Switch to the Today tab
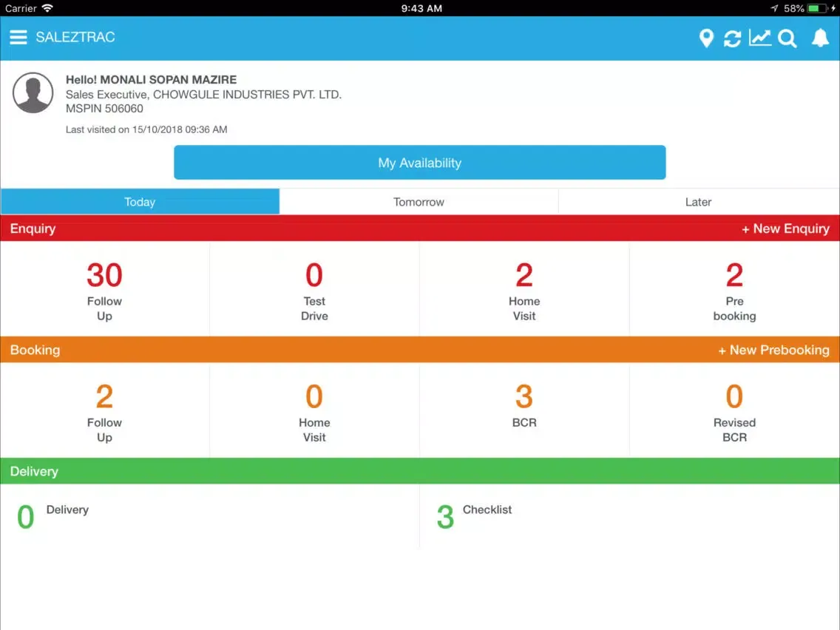840x630 pixels. tap(140, 201)
